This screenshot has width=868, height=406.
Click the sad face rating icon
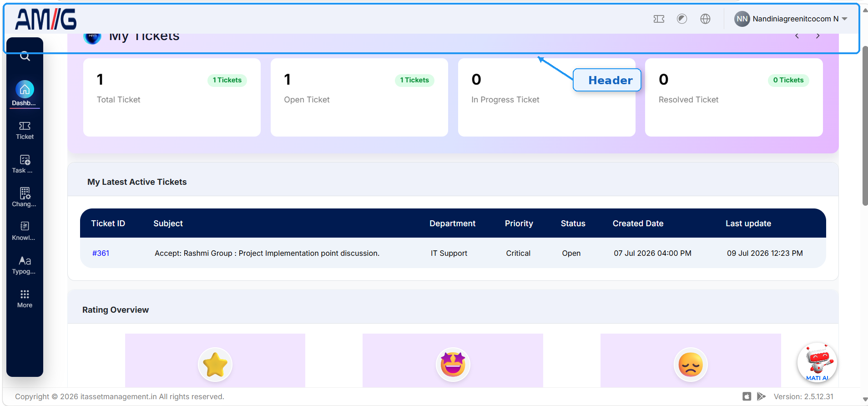(x=691, y=365)
